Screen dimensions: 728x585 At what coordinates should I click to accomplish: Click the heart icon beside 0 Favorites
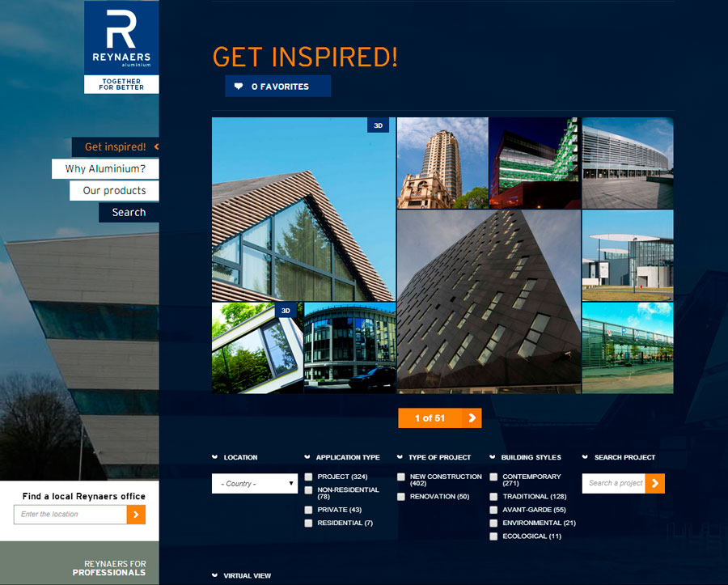(238, 87)
